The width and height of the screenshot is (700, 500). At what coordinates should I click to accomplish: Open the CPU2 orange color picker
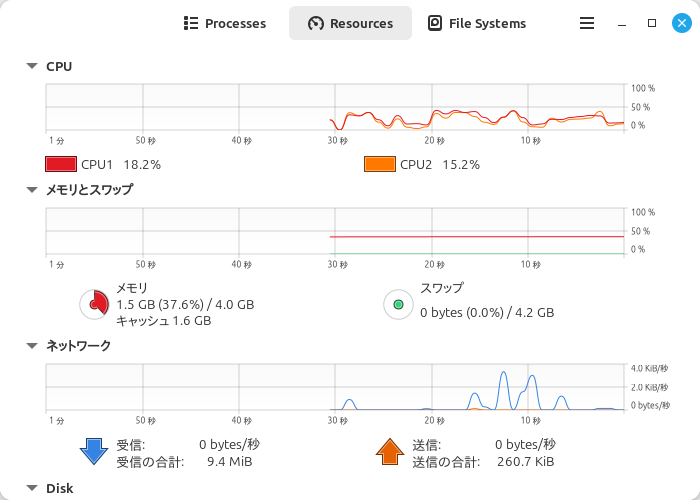pyautogui.click(x=380, y=164)
